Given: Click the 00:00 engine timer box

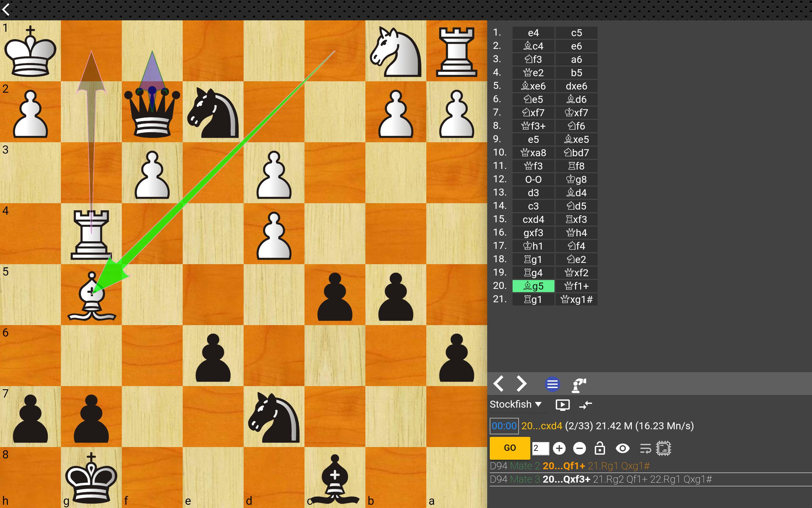Looking at the screenshot, I should point(504,426).
